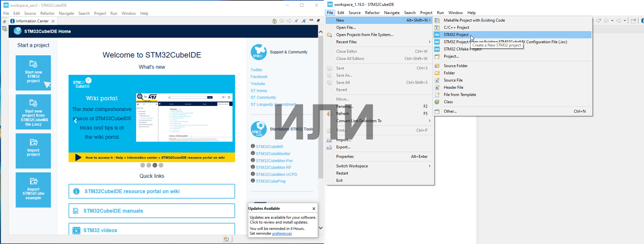Open the STM32CubeIDE manuals quick link
The image size is (644, 244).
[152, 211]
